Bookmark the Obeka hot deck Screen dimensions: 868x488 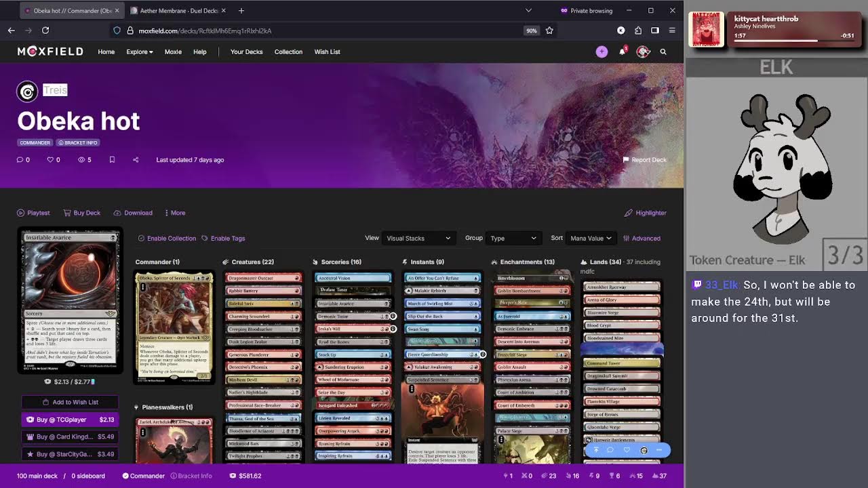click(x=112, y=160)
